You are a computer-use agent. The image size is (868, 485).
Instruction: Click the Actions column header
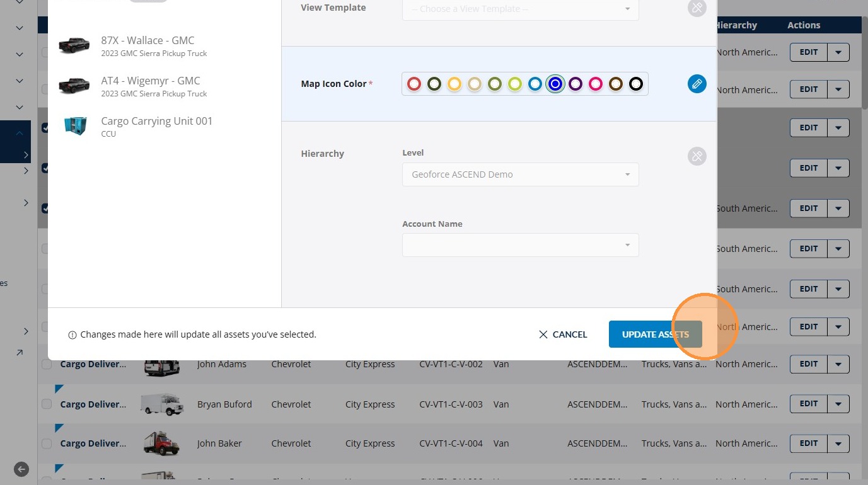(804, 25)
